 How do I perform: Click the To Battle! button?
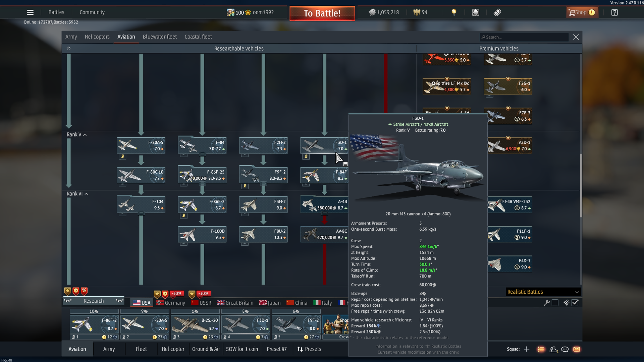pos(322,13)
